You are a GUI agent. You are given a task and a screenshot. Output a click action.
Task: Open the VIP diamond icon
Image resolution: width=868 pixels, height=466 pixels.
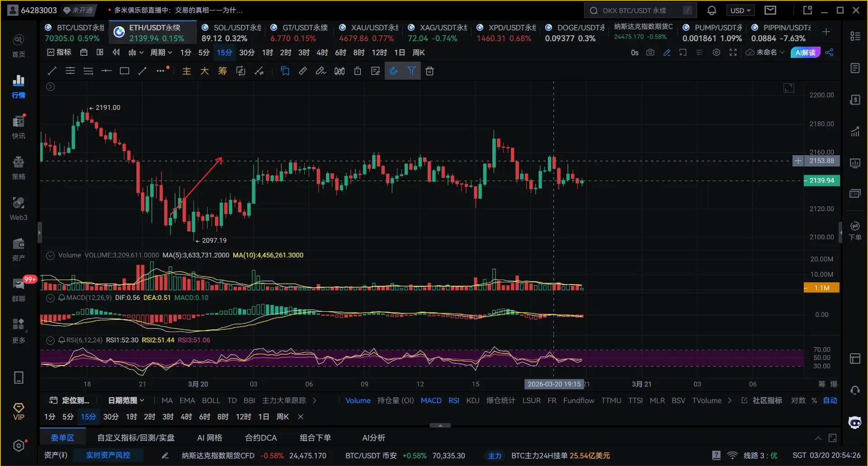[19, 411]
